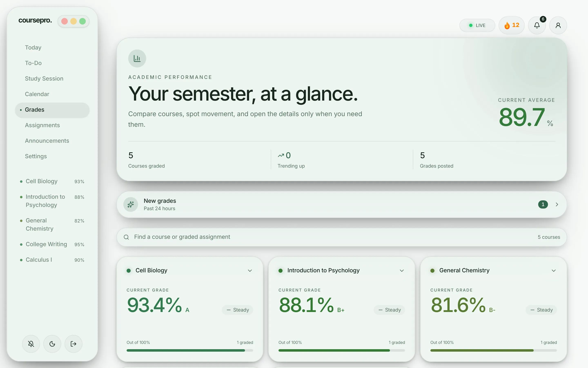Open the New grades Past 24 hours row
The width and height of the screenshot is (588, 368).
point(342,204)
